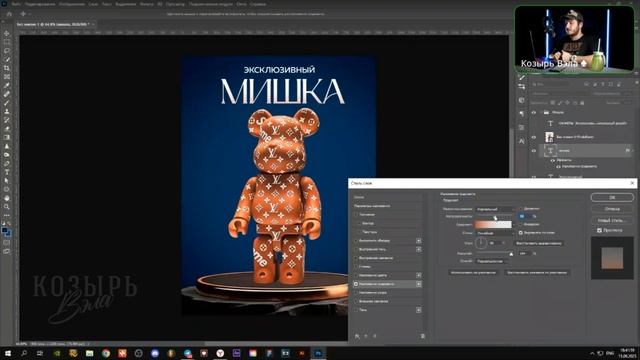This screenshot has height=360, width=640.
Task: Select the Horizontal Type tool
Action: (7, 172)
